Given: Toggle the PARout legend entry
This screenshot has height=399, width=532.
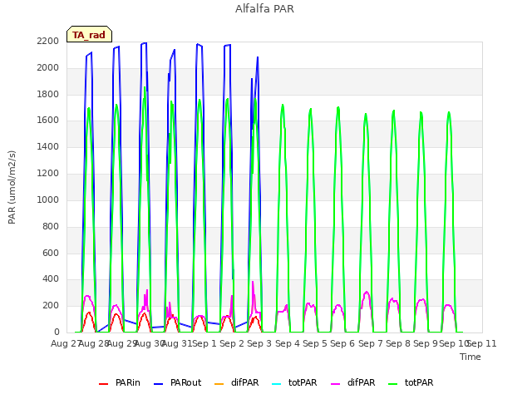Looking at the screenshot, I should [177, 382].
